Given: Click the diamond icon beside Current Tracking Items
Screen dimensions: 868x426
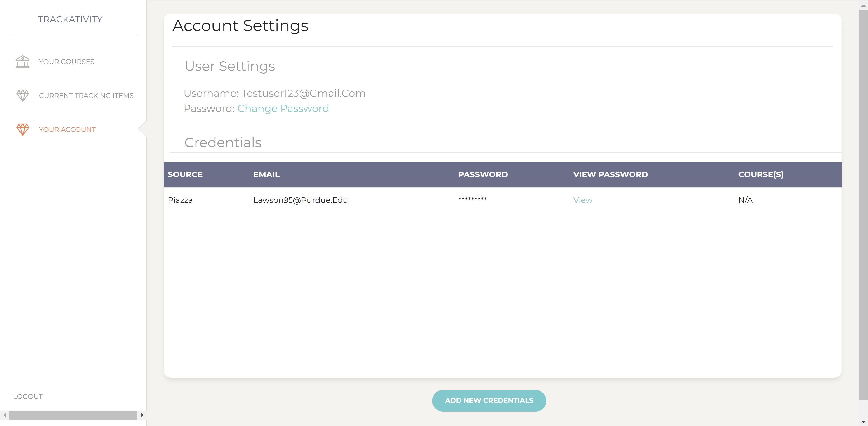Looking at the screenshot, I should pyautogui.click(x=23, y=95).
